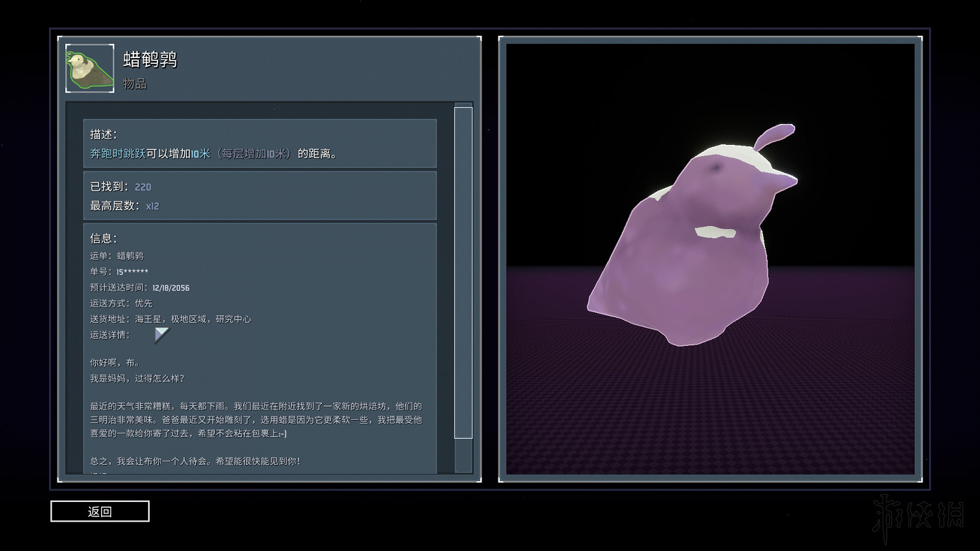Click the Wax Quail item icon thumbnail
The width and height of the screenshot is (980, 551).
tap(90, 69)
